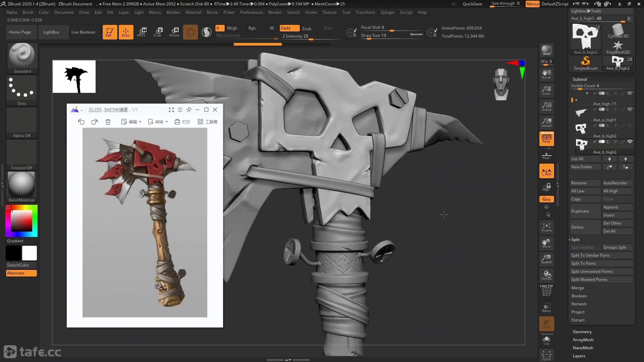
Task: Activate the Draw mode button
Action: pyautogui.click(x=126, y=32)
